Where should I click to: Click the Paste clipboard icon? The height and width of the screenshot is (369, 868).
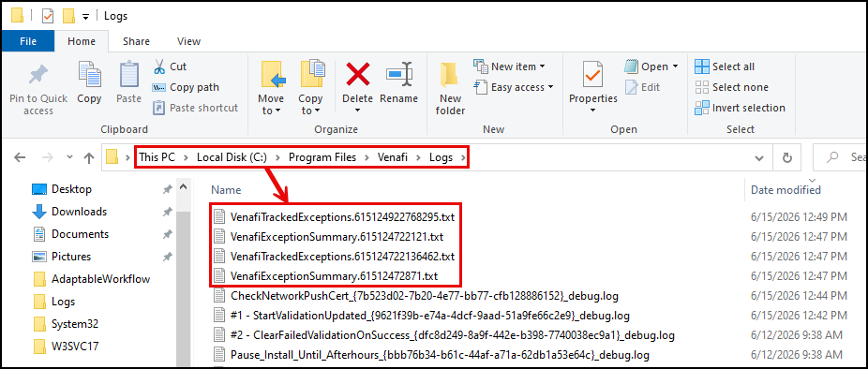tap(129, 75)
